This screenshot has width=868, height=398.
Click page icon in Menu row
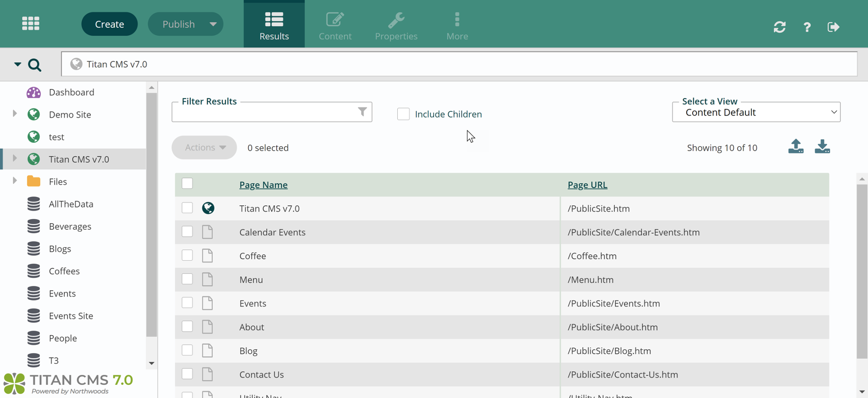(x=207, y=279)
